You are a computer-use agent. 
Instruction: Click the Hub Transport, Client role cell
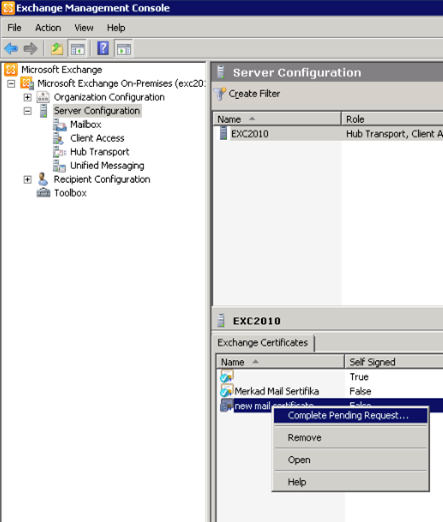394,134
